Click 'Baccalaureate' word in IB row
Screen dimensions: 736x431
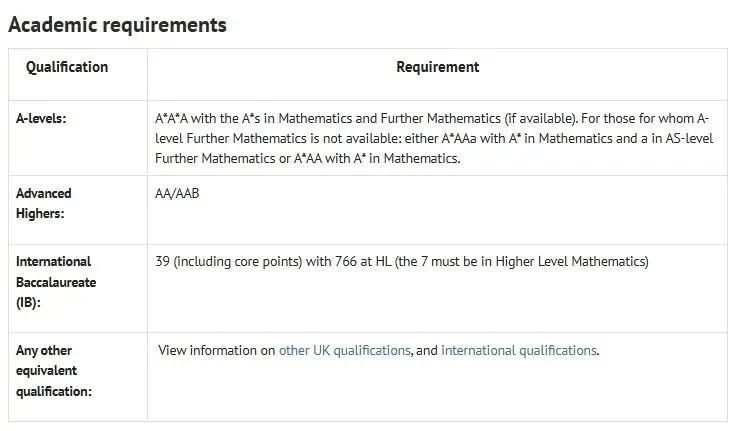click(56, 282)
